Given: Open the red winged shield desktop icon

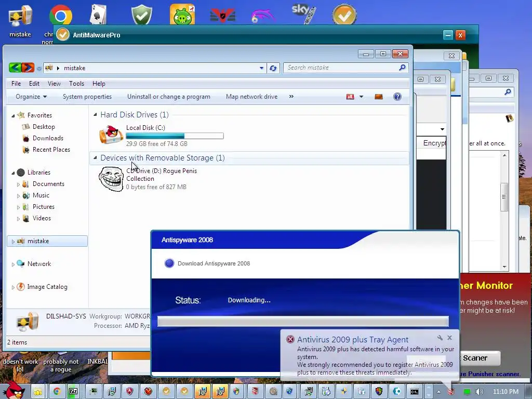Looking at the screenshot, I should pyautogui.click(x=223, y=16).
